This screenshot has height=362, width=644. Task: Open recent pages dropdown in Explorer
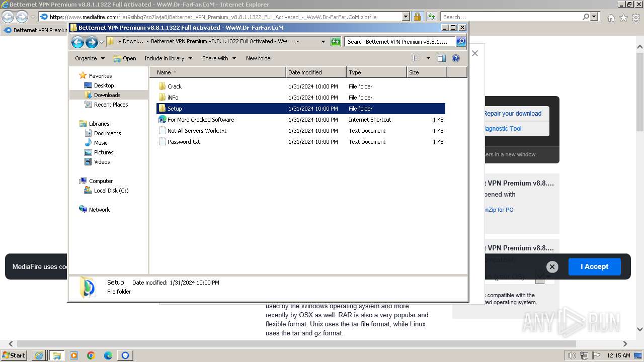coord(101,42)
